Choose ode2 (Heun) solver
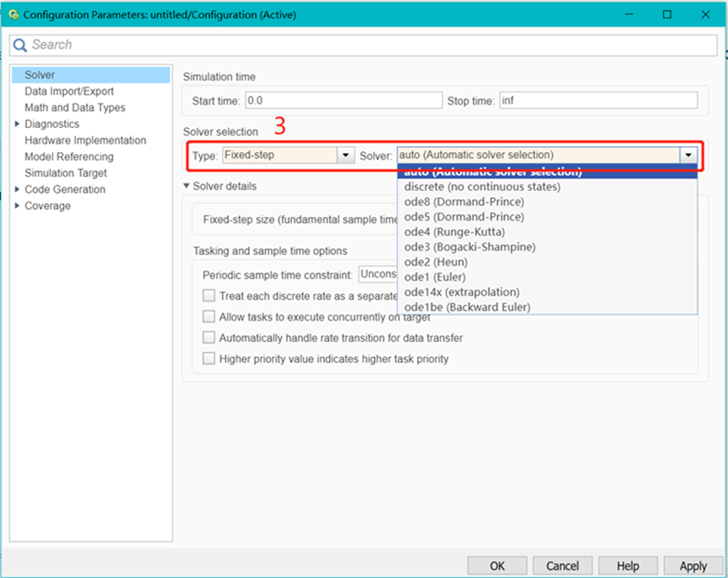This screenshot has width=728, height=578. point(548,262)
